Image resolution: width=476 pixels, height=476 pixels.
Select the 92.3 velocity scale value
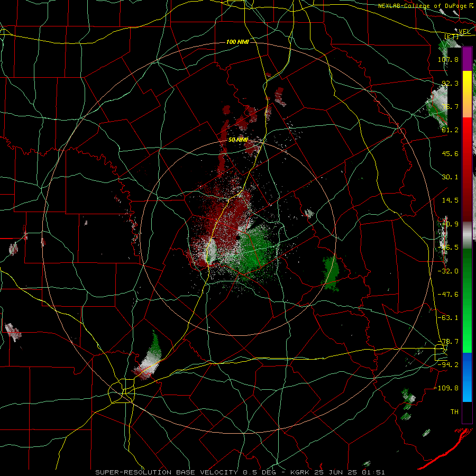click(450, 83)
